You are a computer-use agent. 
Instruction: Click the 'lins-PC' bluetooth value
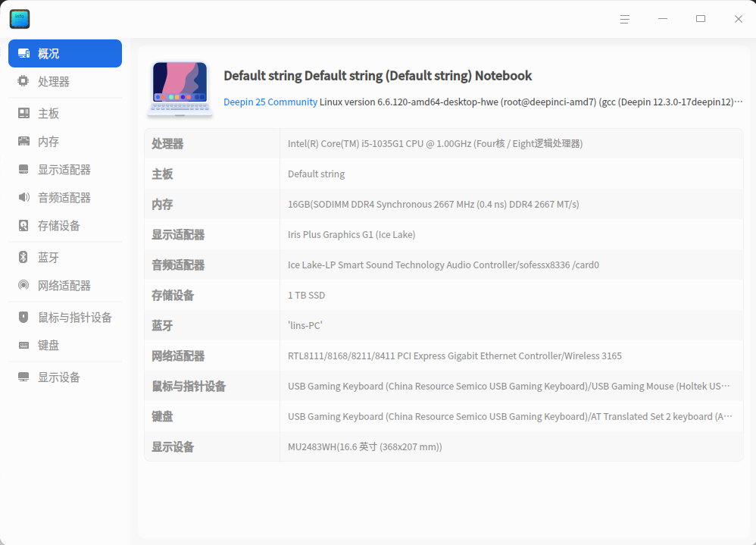[x=305, y=325]
